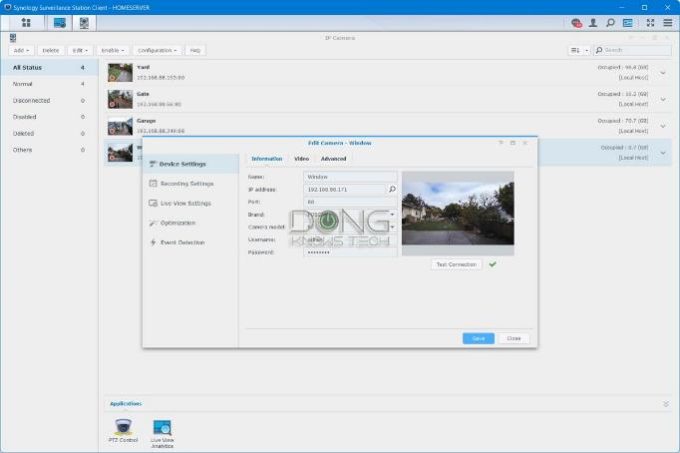Click the Test Connection button

[x=456, y=264]
